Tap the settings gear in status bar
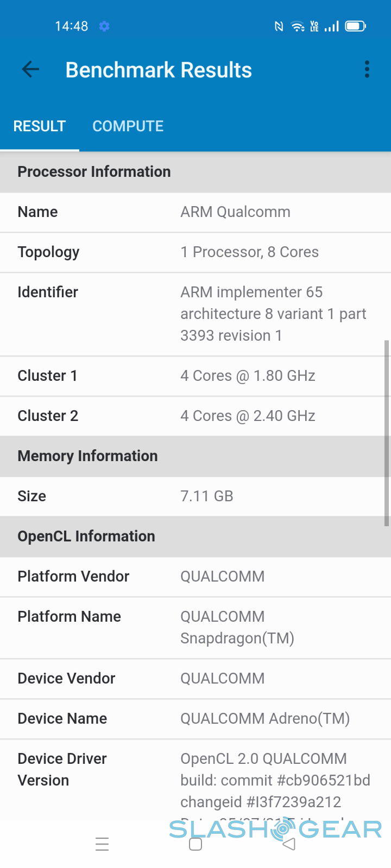This screenshot has height=868, width=391. point(104,26)
